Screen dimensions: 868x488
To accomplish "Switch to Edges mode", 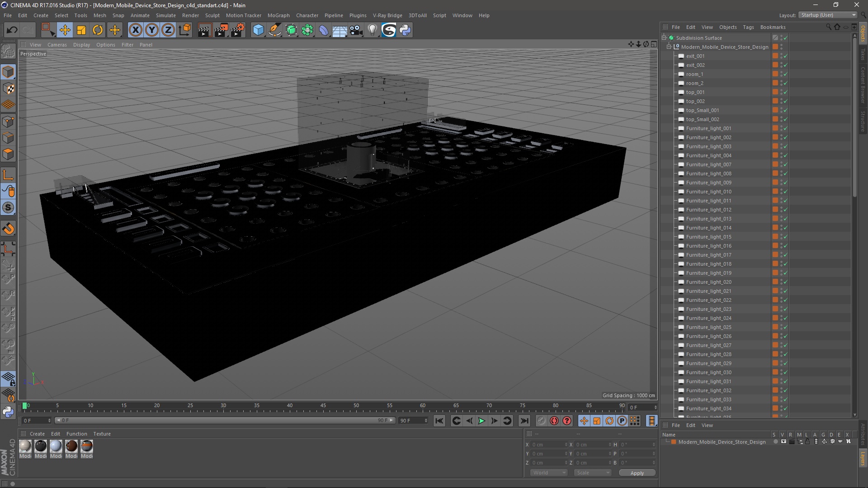I will pyautogui.click(x=8, y=138).
